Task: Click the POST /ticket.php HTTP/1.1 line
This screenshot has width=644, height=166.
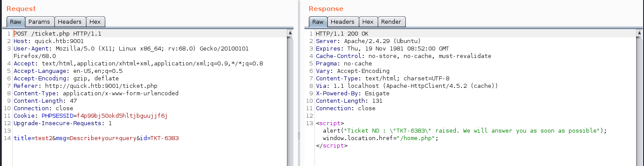Action: pos(58,33)
